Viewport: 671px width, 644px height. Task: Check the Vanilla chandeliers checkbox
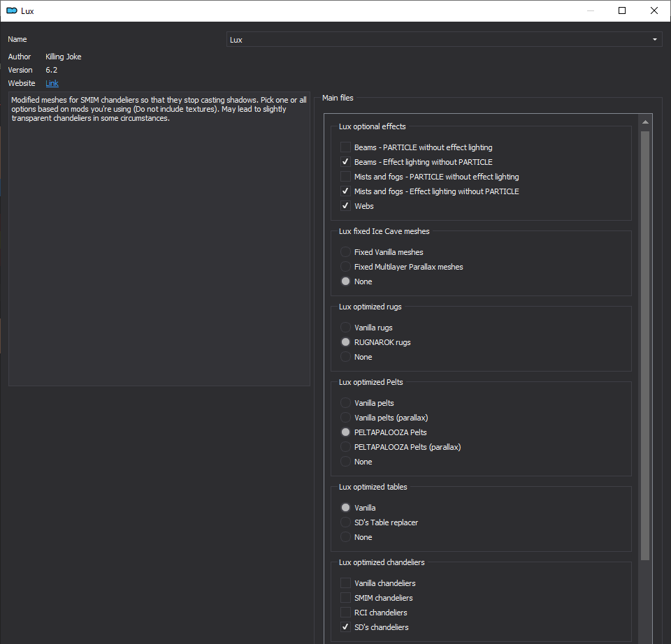[345, 583]
